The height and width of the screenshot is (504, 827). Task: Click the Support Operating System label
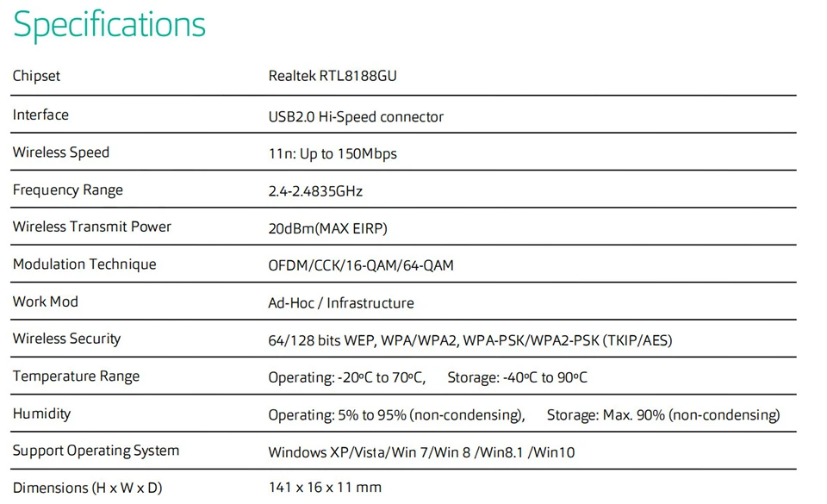(96, 451)
